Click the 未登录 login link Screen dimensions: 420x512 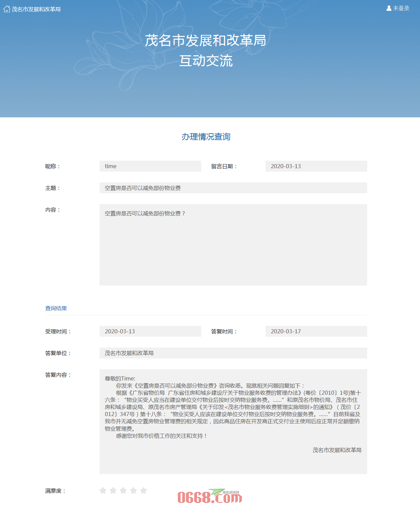coord(400,8)
